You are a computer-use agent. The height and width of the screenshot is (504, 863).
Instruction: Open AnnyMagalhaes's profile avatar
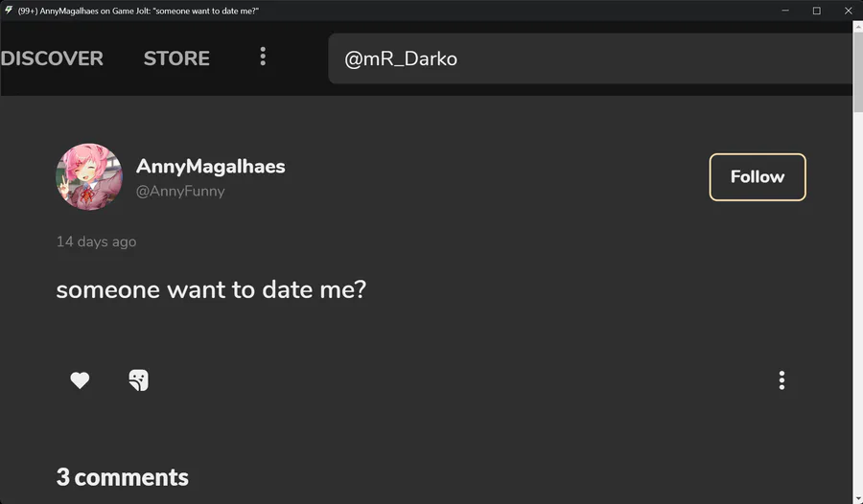click(89, 177)
